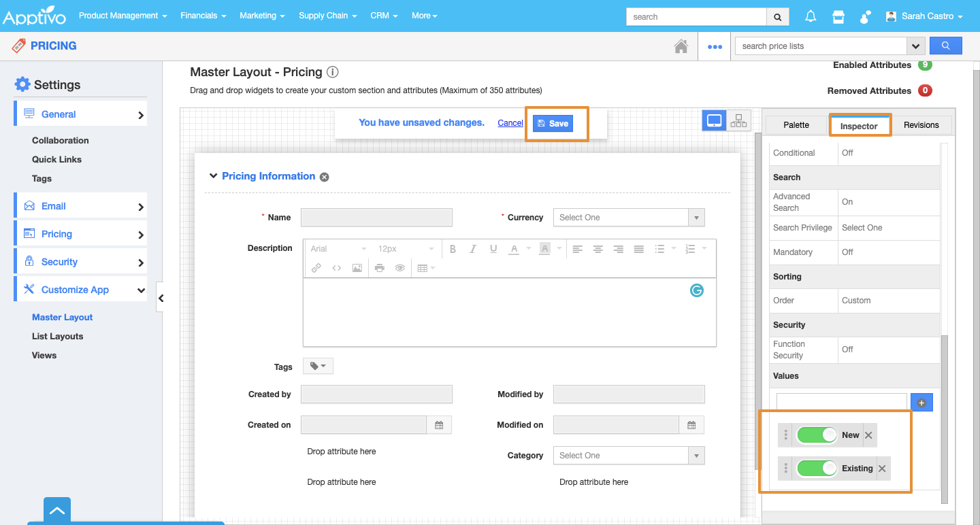Switch to hierarchy layout view icon

pyautogui.click(x=738, y=121)
